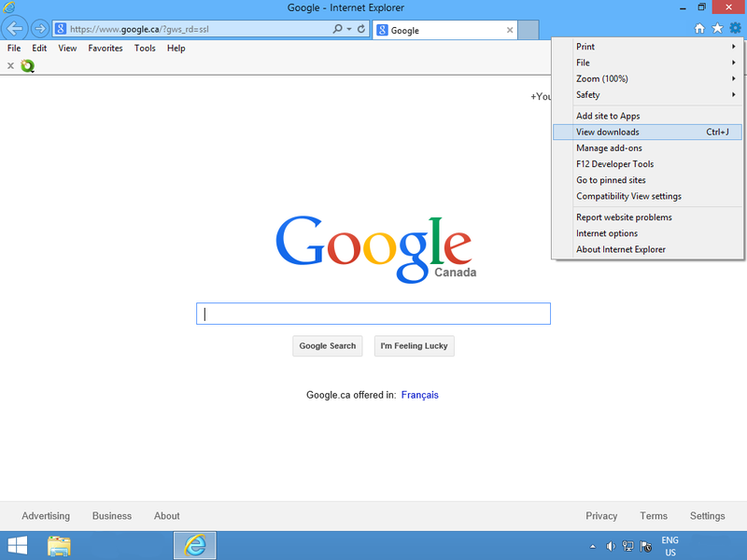Screen dimensions: 747x560
Task: Open the Favorites menu
Action: pyautogui.click(x=106, y=49)
